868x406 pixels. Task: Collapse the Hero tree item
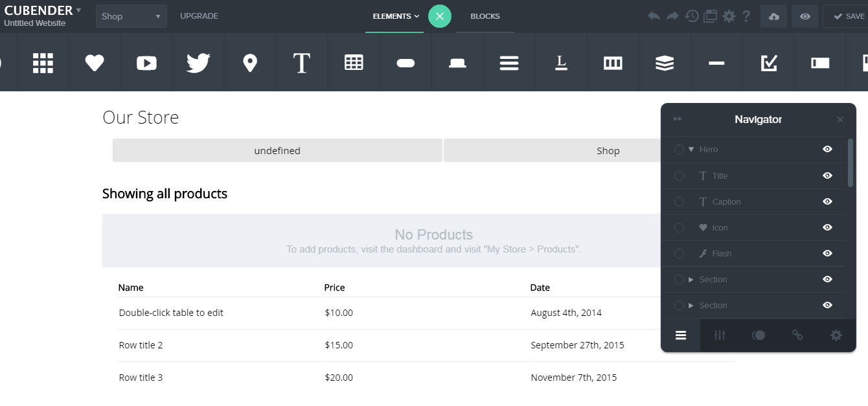pyautogui.click(x=691, y=150)
